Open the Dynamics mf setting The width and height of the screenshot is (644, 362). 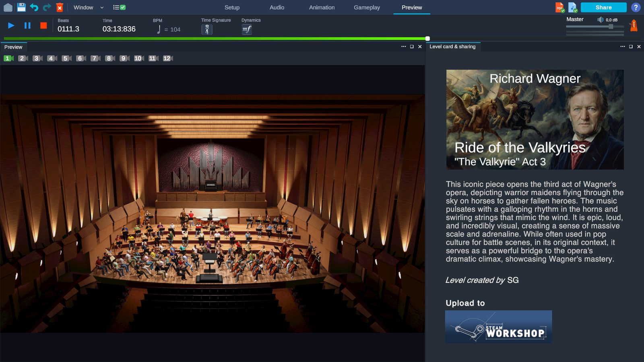(x=247, y=29)
